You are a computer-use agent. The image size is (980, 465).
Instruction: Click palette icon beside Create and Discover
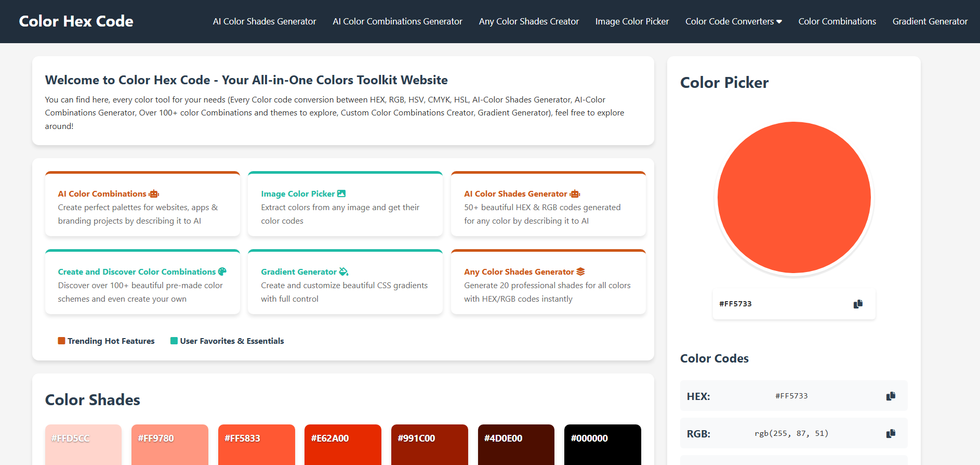222,272
